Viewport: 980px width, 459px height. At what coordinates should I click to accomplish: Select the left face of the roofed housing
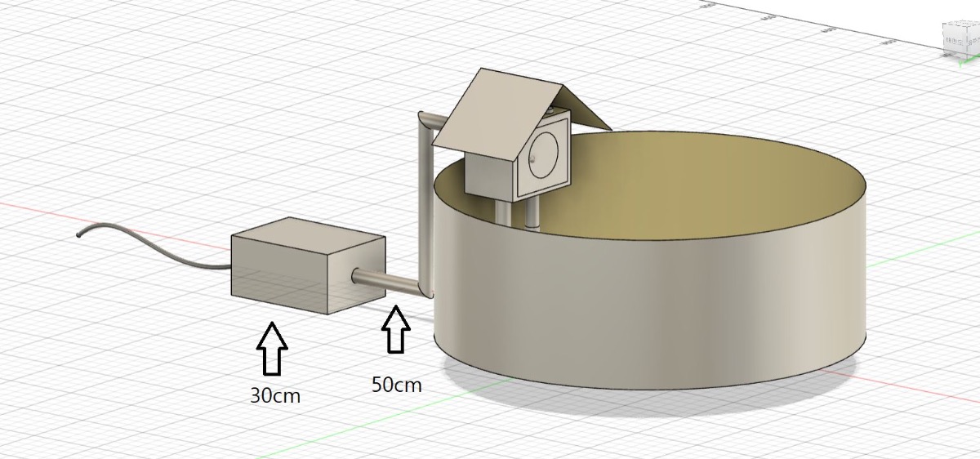coord(488,173)
